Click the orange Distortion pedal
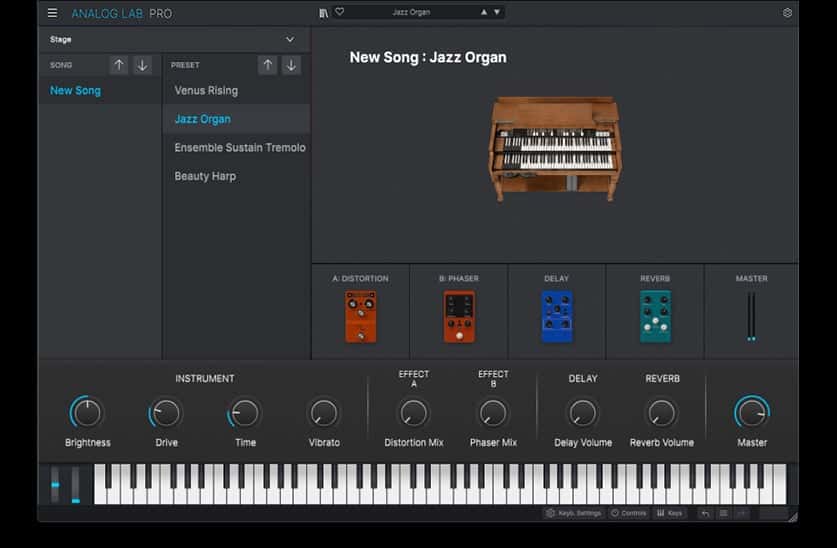 tap(360, 316)
